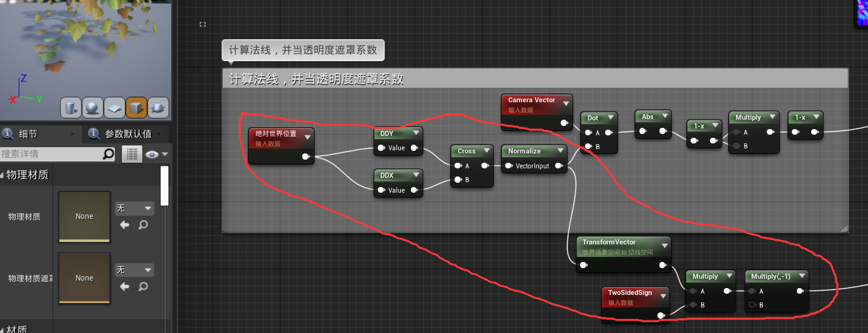Switch to the 参数默认值 tab
The image size is (868, 333).
click(128, 133)
